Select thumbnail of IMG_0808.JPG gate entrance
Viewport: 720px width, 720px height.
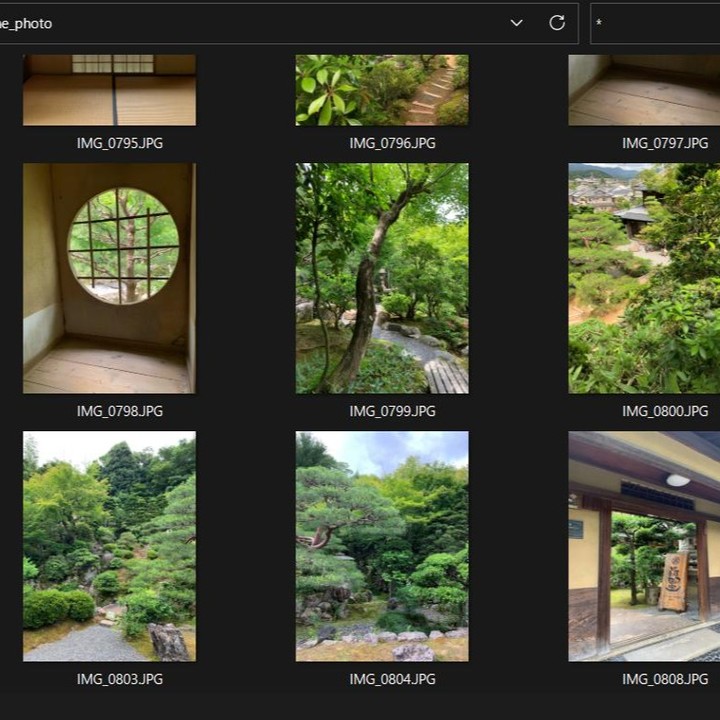644,546
